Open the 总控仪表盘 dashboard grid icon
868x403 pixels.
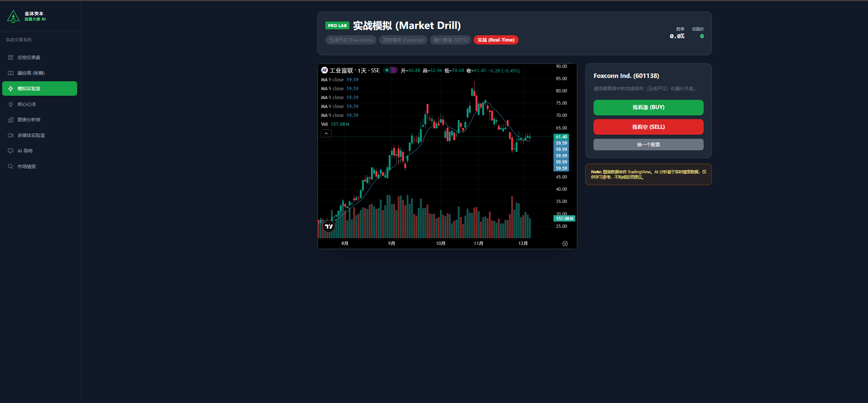point(10,57)
